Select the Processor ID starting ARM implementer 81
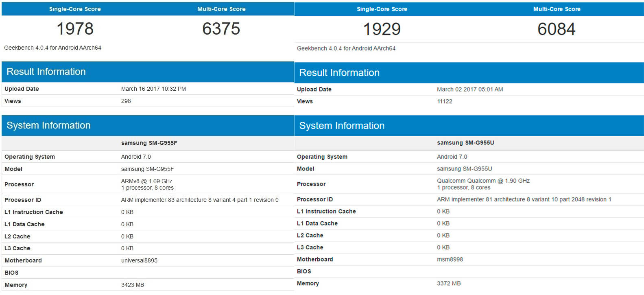Screen dimensions: 644x295 pyautogui.click(x=524, y=199)
